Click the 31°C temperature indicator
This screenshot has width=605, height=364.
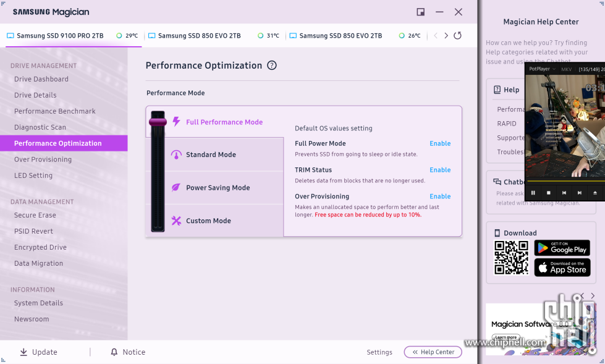tap(269, 35)
